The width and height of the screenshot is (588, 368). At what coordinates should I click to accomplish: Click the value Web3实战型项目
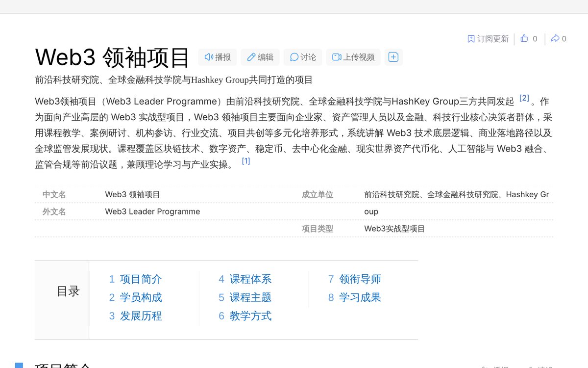[x=394, y=229]
